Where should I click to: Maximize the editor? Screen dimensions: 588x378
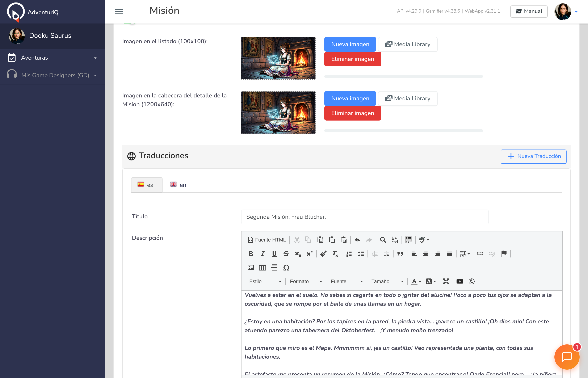[446, 282]
